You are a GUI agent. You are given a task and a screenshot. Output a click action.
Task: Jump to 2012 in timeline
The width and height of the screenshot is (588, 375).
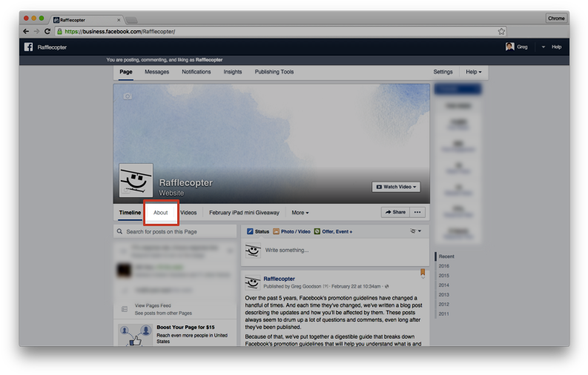tap(443, 304)
